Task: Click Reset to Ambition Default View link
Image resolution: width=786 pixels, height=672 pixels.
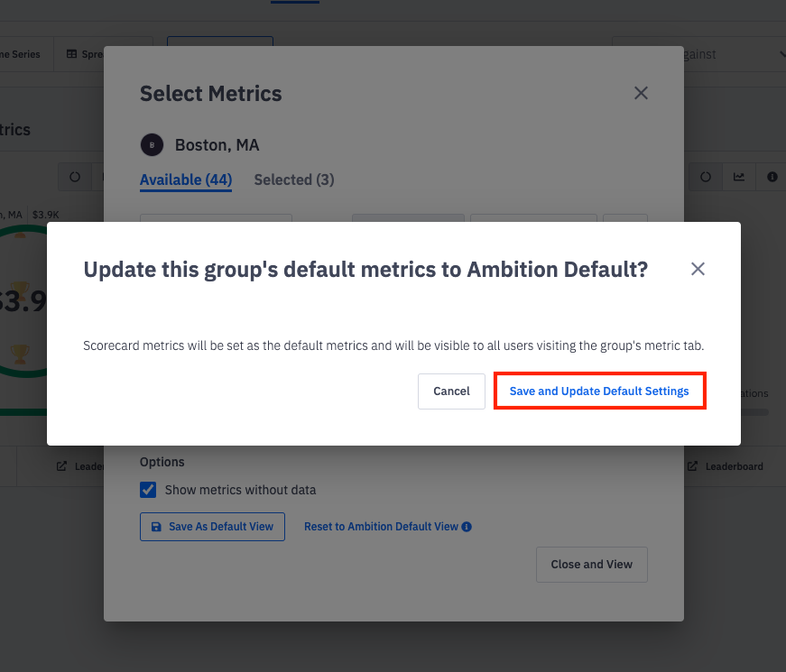Action: (381, 527)
